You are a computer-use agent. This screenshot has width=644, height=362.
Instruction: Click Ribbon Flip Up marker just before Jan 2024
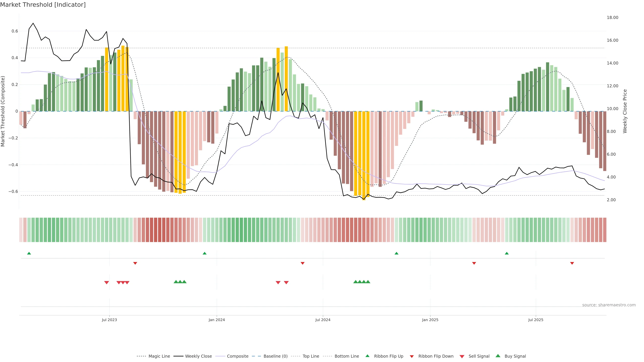point(204,253)
